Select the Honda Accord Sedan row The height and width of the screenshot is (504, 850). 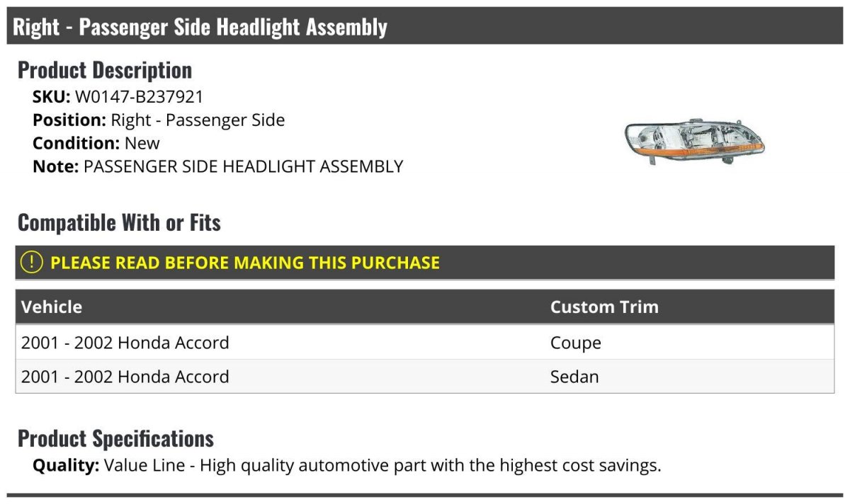(x=425, y=377)
